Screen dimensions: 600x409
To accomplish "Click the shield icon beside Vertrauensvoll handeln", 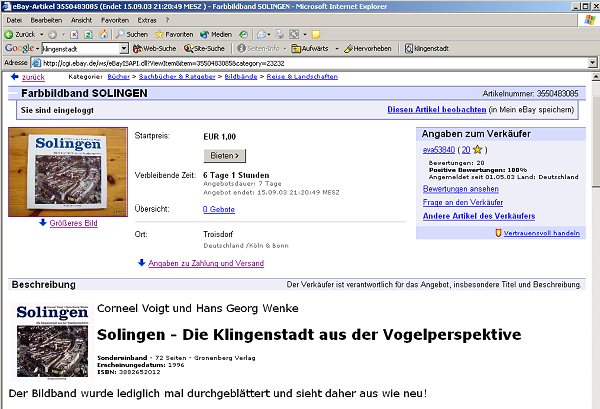I will (498, 233).
